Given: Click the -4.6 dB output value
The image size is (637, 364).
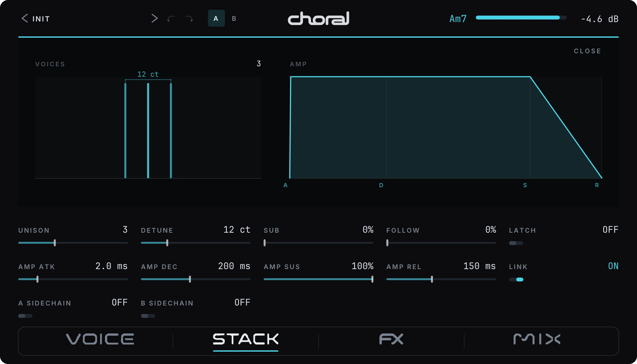Looking at the screenshot, I should coord(599,19).
